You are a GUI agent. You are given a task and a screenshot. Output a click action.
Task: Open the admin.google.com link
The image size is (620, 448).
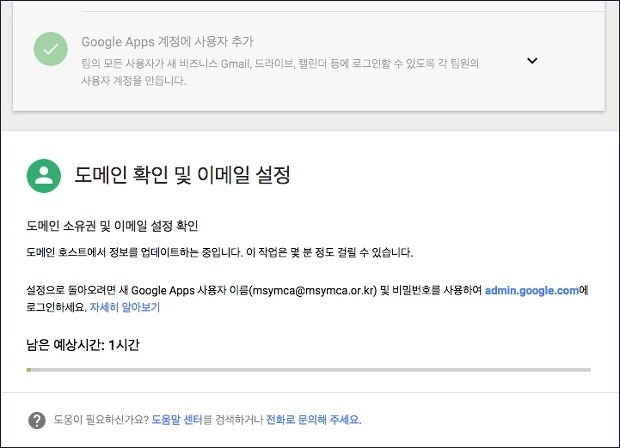pos(532,290)
